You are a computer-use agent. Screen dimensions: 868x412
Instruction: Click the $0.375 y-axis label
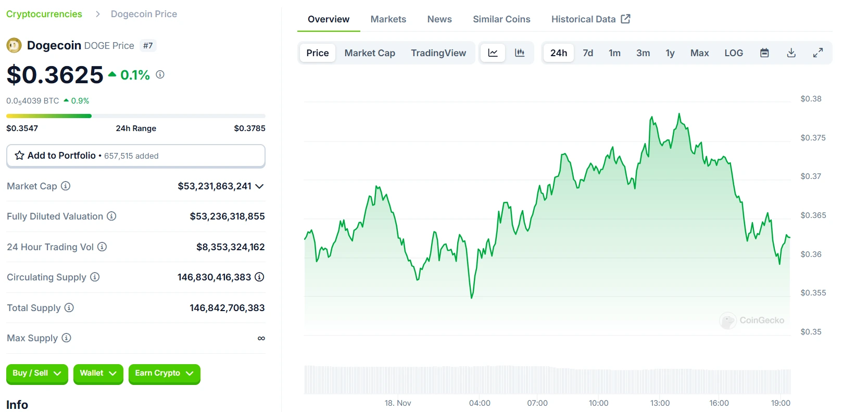point(813,138)
